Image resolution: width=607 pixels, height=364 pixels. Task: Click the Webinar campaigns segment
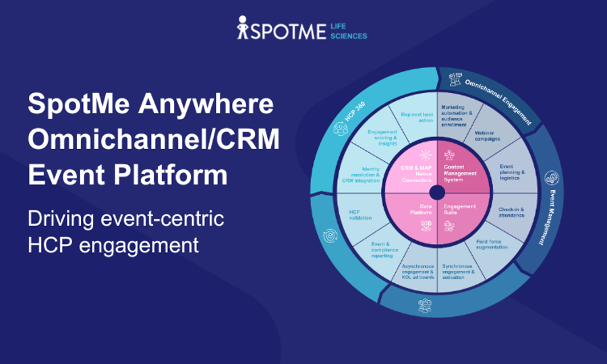(487, 135)
